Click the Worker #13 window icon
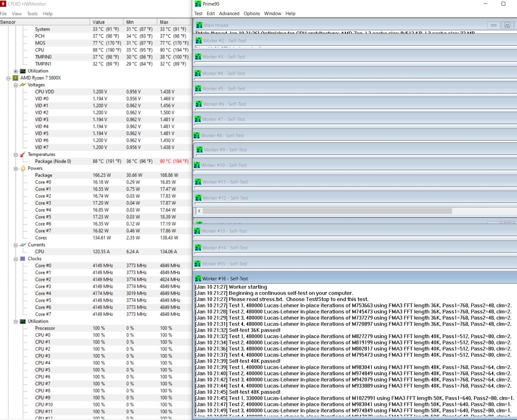The width and height of the screenshot is (517, 420). [197, 231]
